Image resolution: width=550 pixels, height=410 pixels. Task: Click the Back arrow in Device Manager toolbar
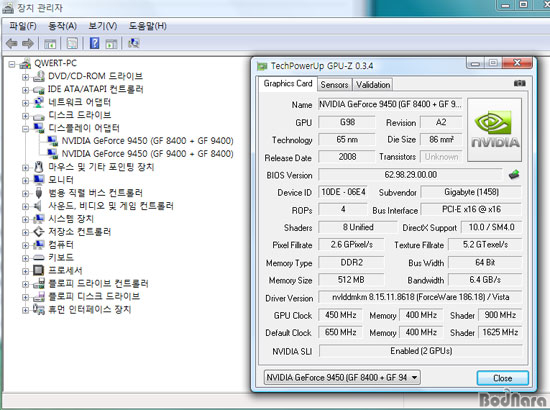pos(12,43)
